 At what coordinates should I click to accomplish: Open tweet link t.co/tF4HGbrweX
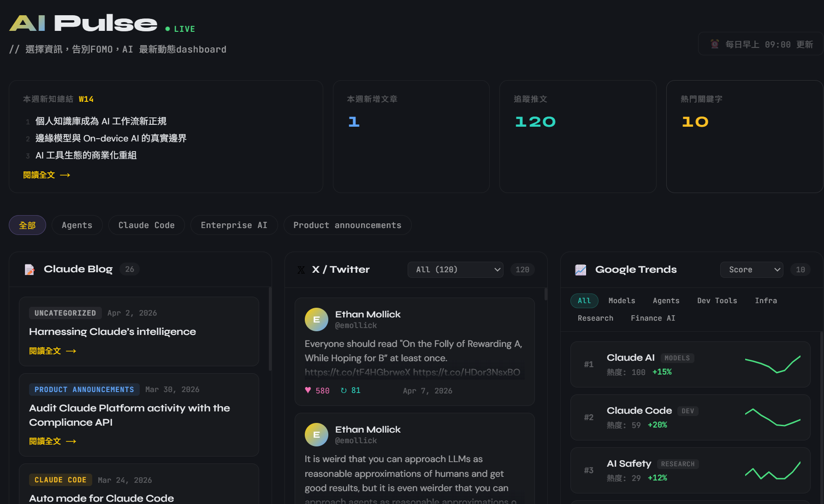click(357, 372)
